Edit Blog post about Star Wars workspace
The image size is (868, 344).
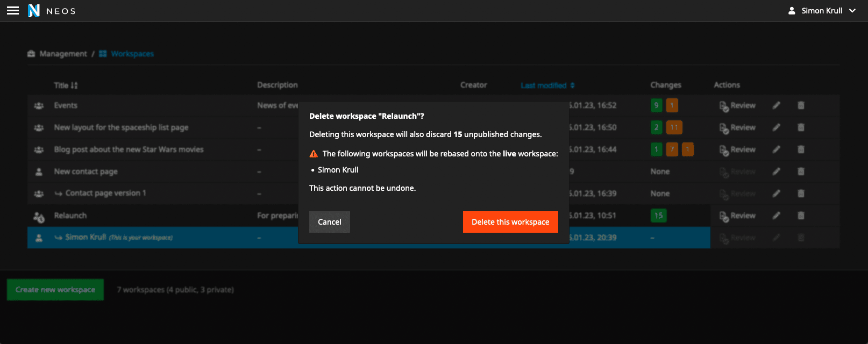(776, 149)
